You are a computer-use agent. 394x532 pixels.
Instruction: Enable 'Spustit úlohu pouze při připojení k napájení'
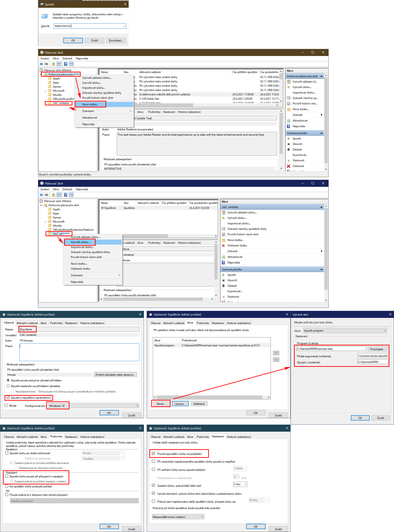click(7, 476)
